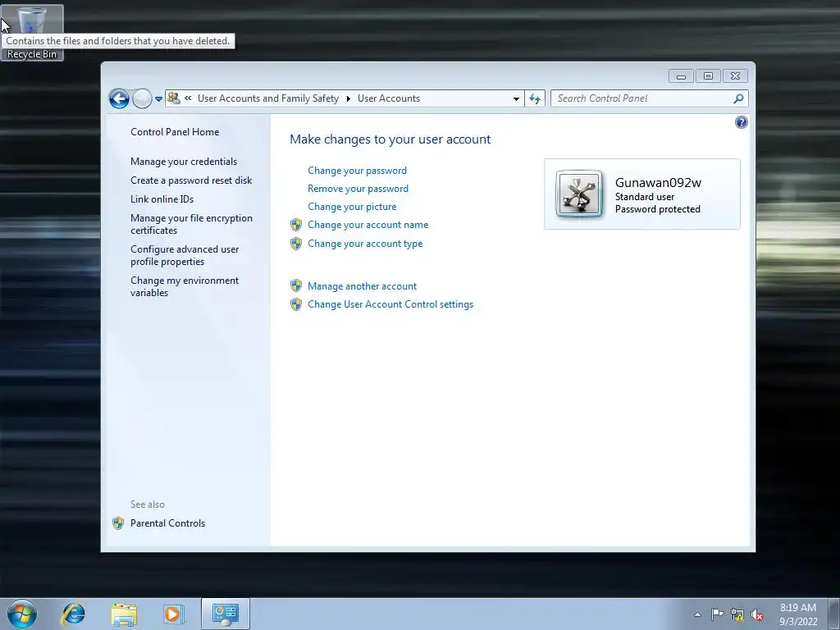Click the double chevron in address bar
This screenshot has width=840, height=630.
[188, 98]
